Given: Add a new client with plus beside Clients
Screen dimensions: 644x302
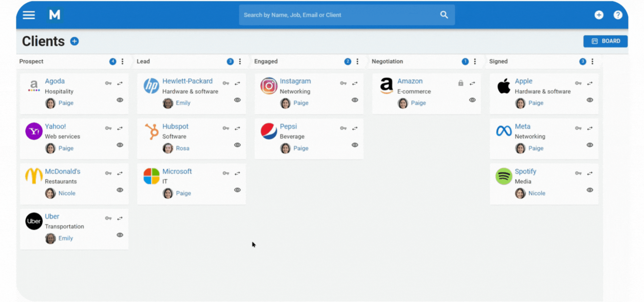Looking at the screenshot, I should pyautogui.click(x=74, y=41).
